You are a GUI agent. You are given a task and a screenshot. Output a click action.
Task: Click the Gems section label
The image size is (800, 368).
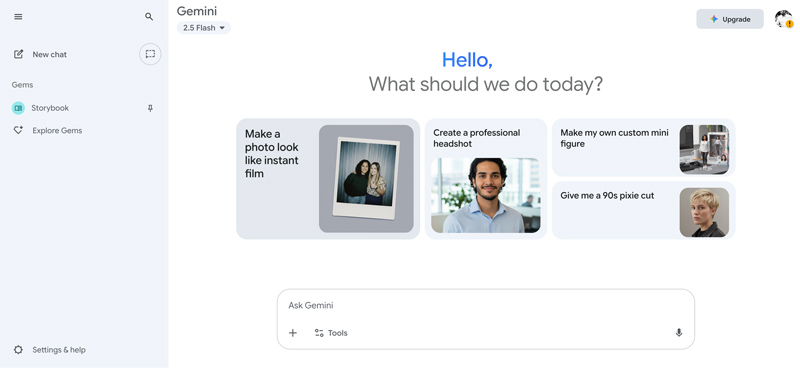[x=22, y=85]
